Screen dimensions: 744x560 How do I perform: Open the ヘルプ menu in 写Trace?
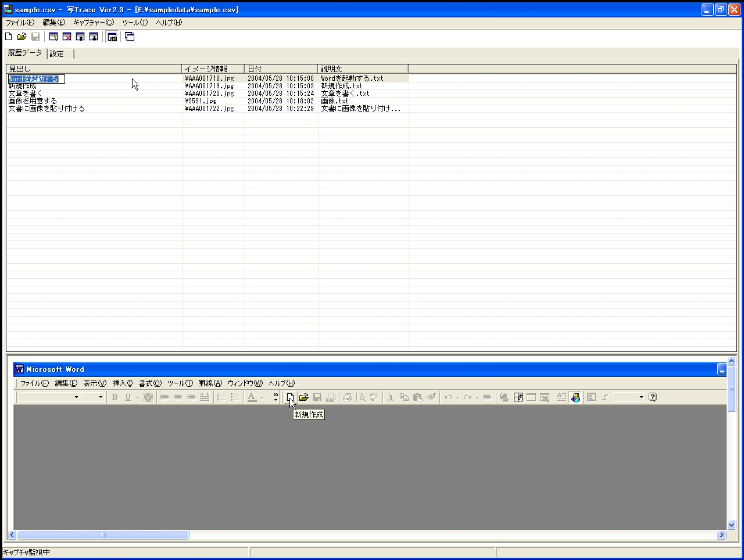(169, 23)
